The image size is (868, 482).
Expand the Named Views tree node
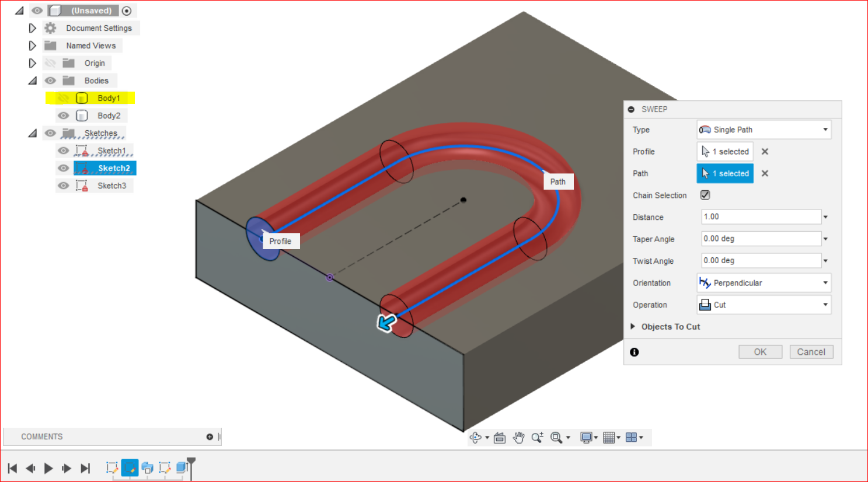33,46
